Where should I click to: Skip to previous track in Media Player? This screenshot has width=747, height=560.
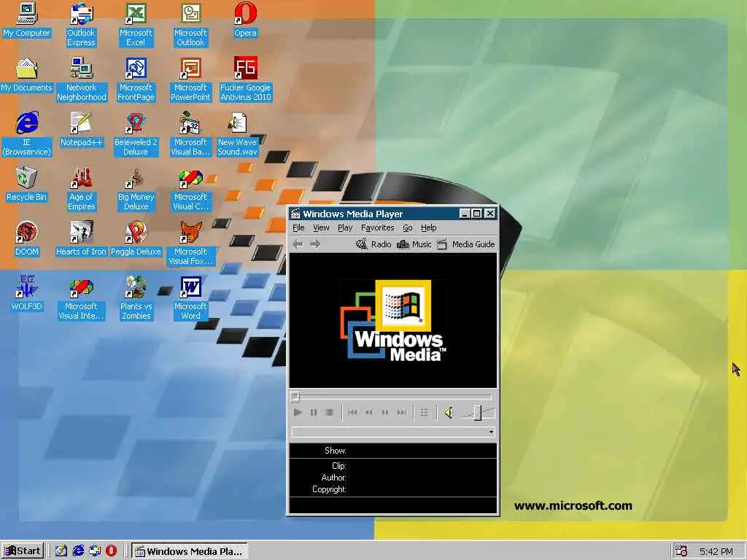(x=352, y=413)
